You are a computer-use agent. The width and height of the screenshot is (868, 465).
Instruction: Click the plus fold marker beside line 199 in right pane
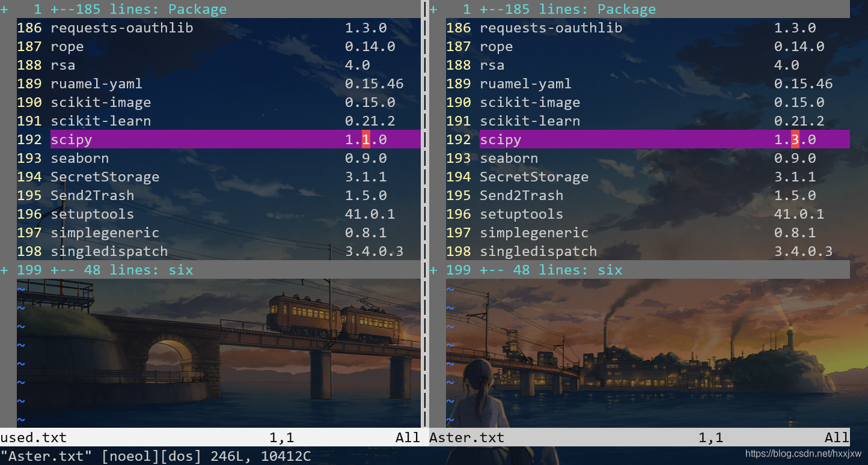(x=433, y=270)
